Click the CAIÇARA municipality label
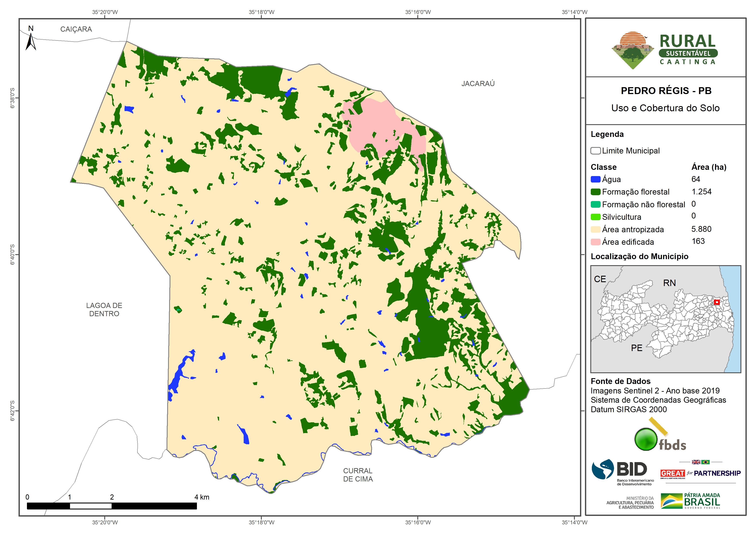Screen dimensions: 756x534 (76, 29)
